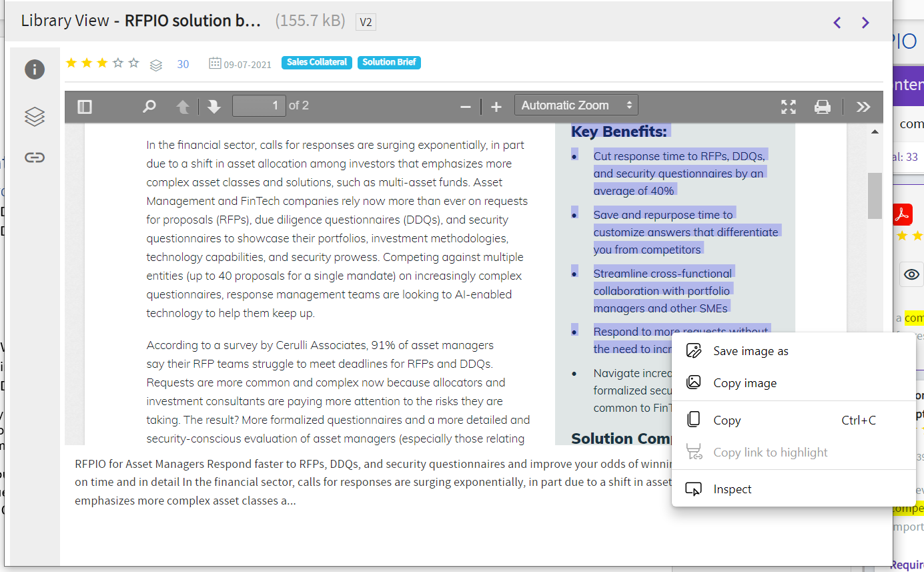Click the calendar icon next to date
Screen dimensions: 924x572
click(x=215, y=63)
